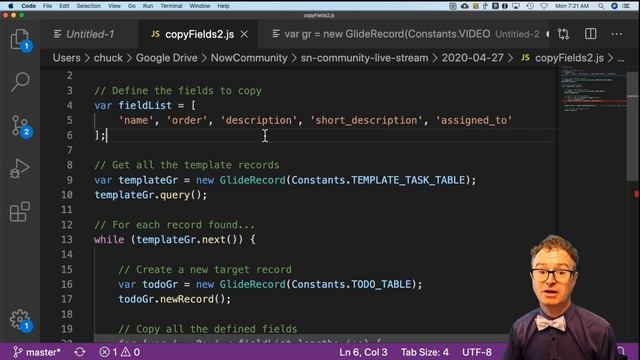Image resolution: width=640 pixels, height=360 pixels.
Task: Open the Window menu
Action: click(200, 6)
